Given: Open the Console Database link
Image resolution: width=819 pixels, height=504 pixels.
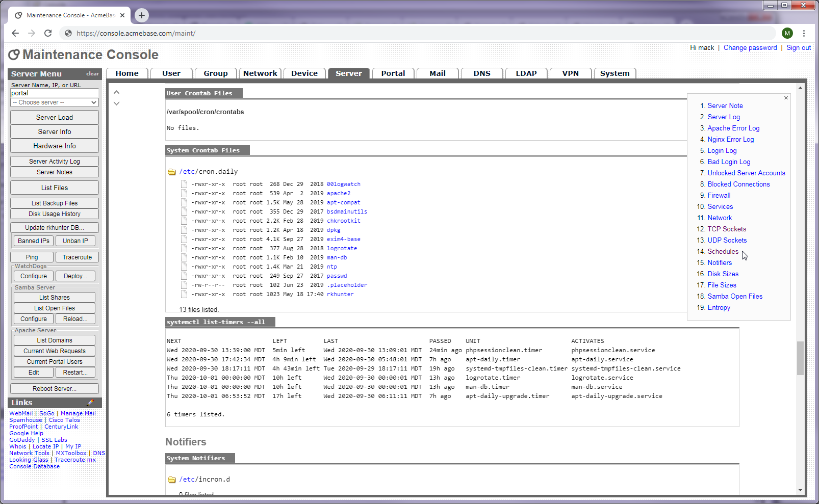Looking at the screenshot, I should pos(34,466).
